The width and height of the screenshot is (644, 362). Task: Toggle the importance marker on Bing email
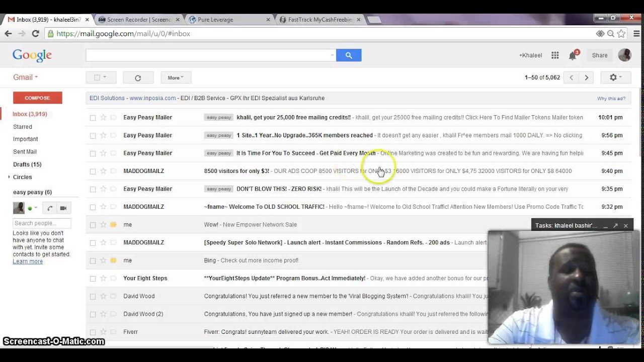pyautogui.click(x=113, y=260)
